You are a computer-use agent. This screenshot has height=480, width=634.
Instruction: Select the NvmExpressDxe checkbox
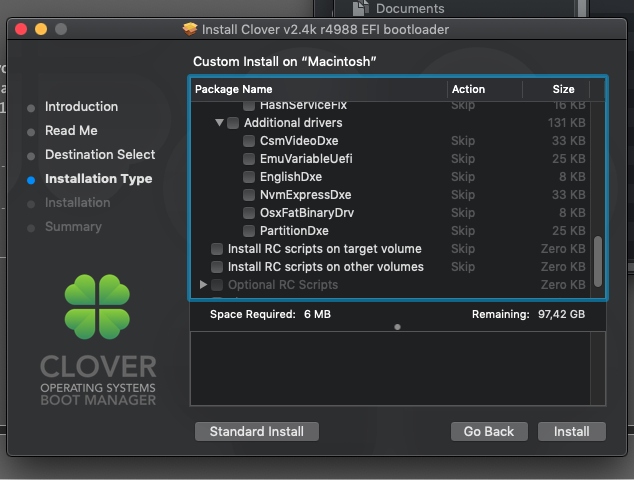249,195
